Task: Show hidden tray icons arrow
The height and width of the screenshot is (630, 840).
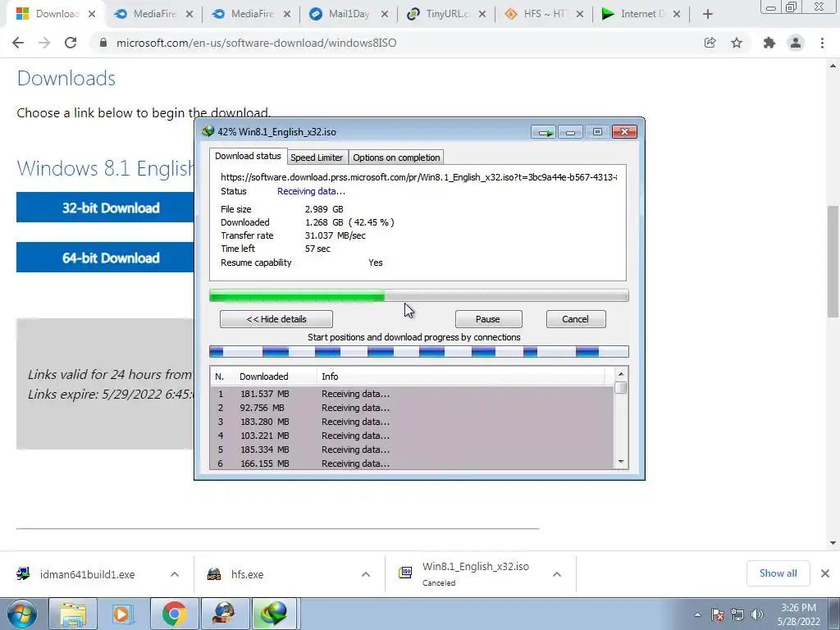Action: 697,614
